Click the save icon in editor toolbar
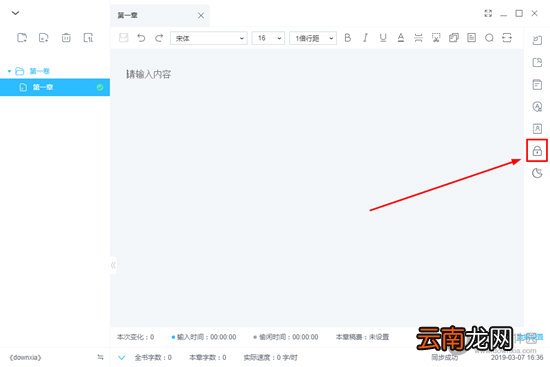This screenshot has width=550, height=367. tap(123, 38)
